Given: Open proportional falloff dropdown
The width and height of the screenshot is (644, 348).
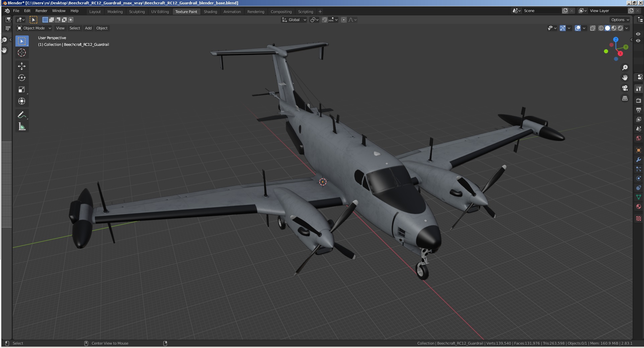Looking at the screenshot, I should point(353,20).
